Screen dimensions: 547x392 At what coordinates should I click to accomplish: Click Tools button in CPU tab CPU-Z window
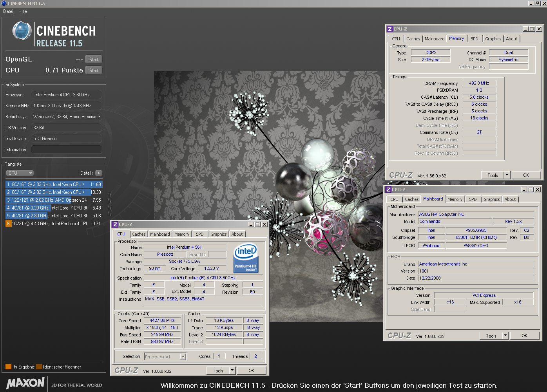(218, 370)
